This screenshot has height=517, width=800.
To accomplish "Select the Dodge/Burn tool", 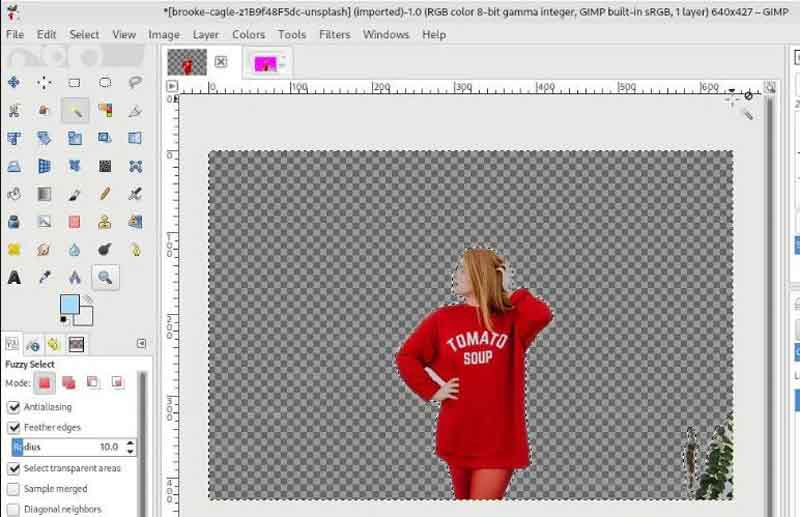I will coord(105,250).
